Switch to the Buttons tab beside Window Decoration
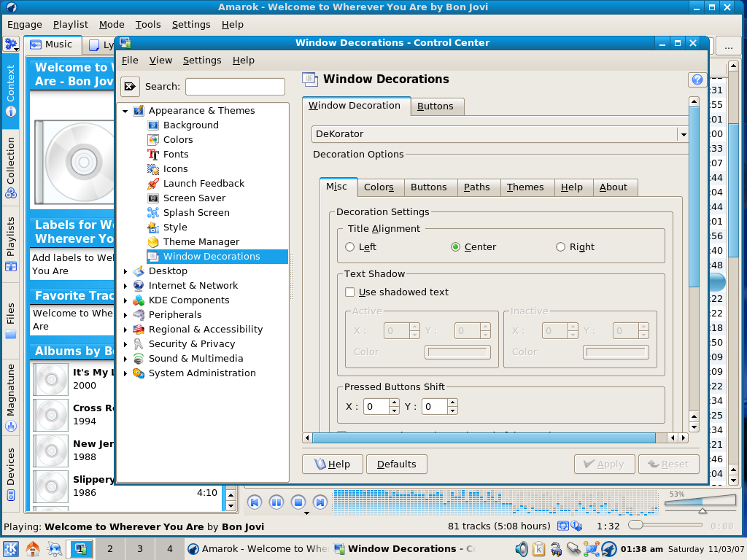 (436, 106)
